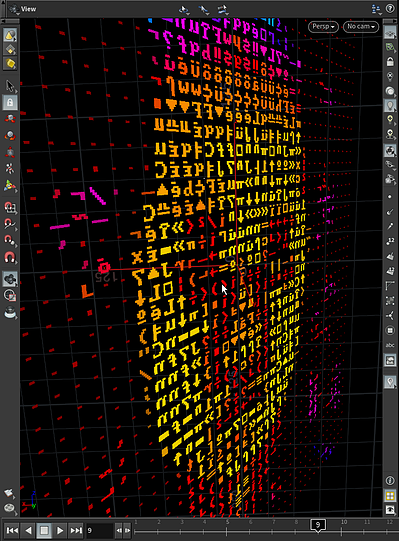Jump to first frame in playbar
Viewport: 399px width, 541px height.
click(x=12, y=530)
